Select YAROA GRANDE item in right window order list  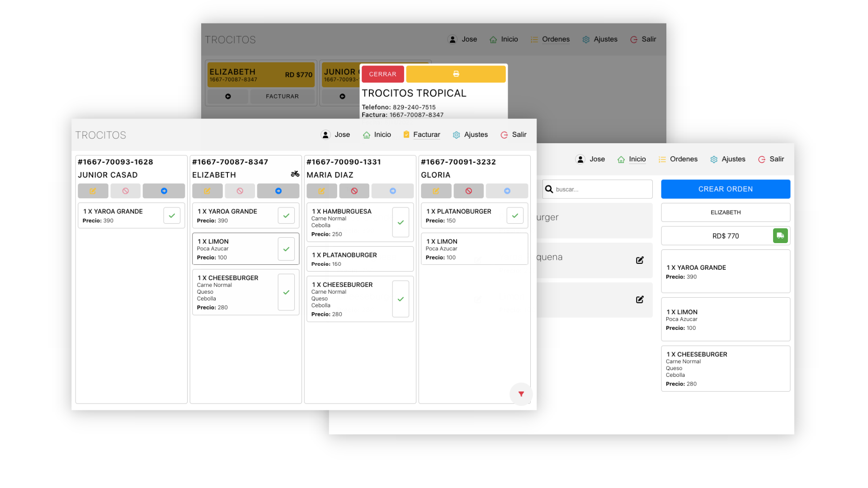pos(726,271)
